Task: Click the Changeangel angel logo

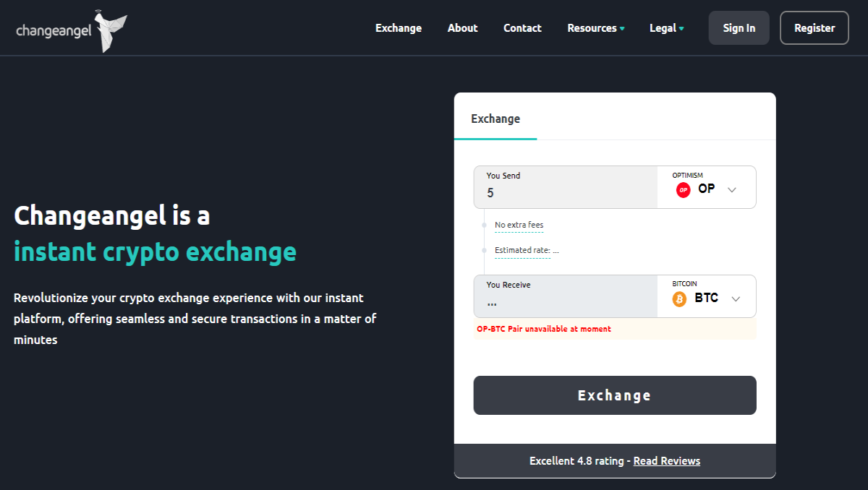Action: [72, 31]
